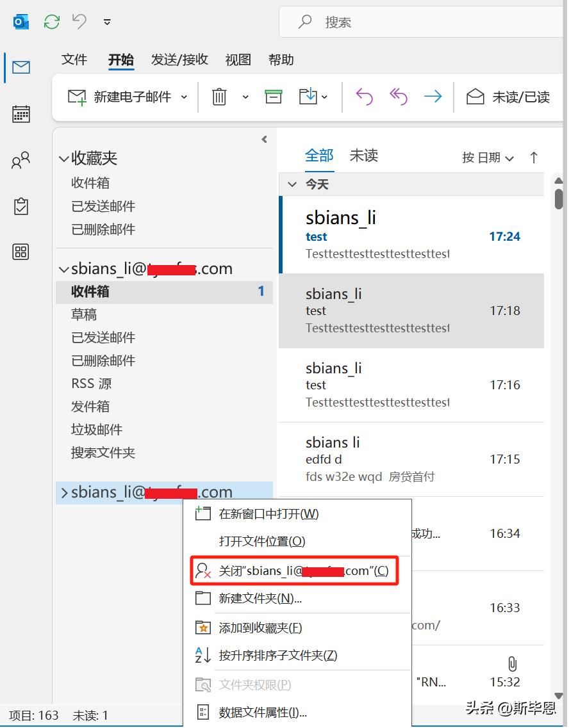Collapse the 收藏夹 favorites group
The image size is (569, 728).
[x=63, y=159]
